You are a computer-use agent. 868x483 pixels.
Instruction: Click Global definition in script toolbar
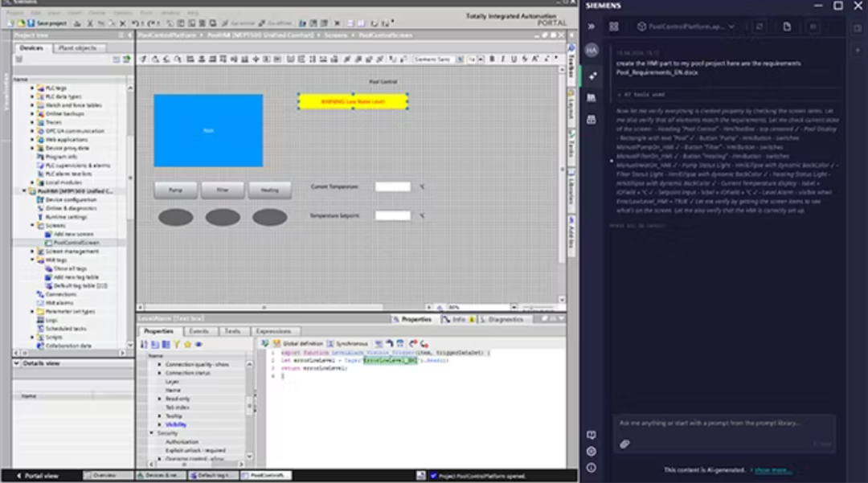tap(297, 344)
